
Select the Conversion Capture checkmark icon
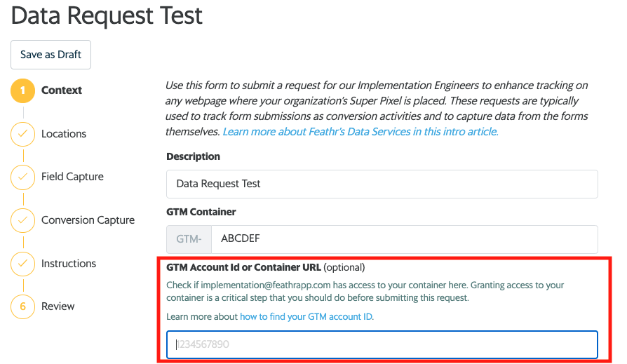pos(22,220)
